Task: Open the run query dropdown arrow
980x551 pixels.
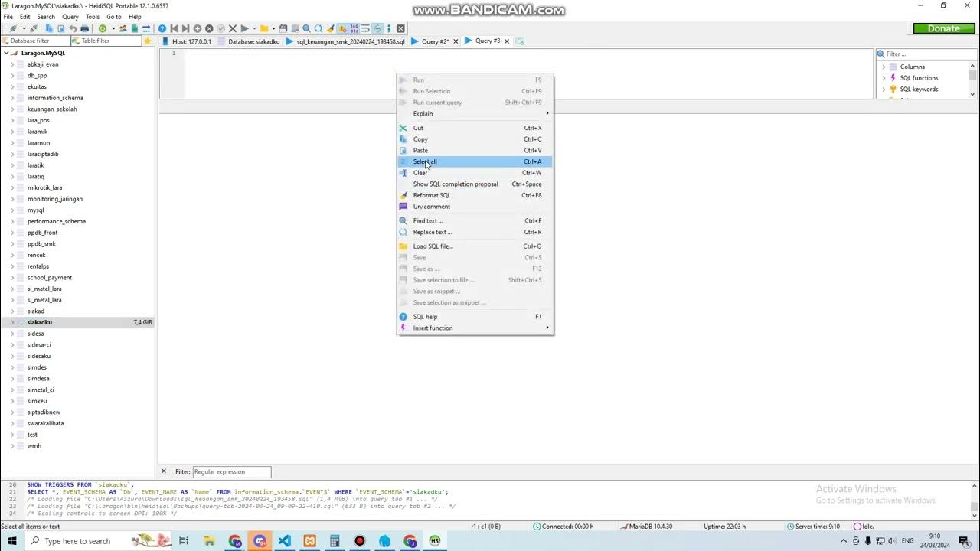Action: [x=254, y=28]
